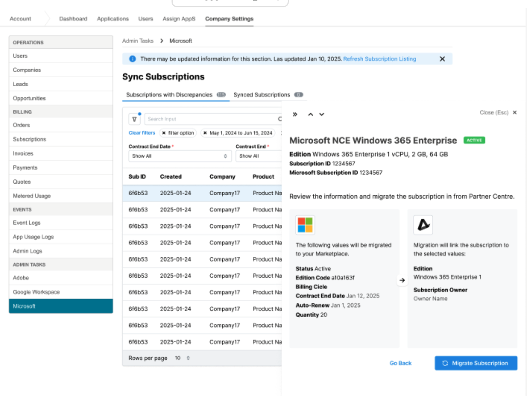The image size is (532, 396).
Task: Click Refresh Subscription Listing link
Action: pyautogui.click(x=379, y=59)
